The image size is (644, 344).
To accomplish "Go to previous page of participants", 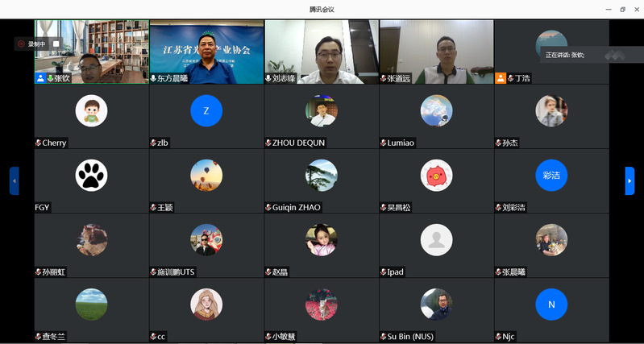I will [14, 180].
